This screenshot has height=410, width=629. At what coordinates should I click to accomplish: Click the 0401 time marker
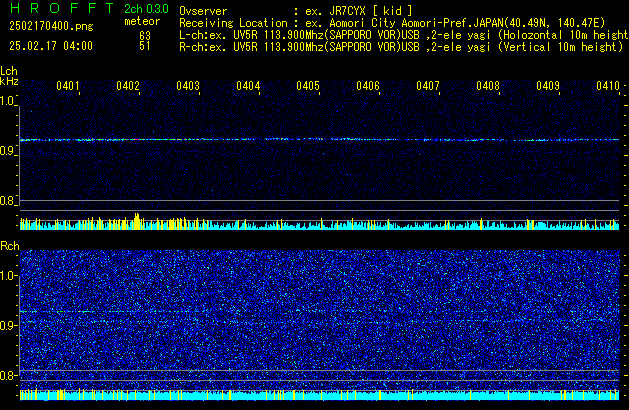[68, 86]
